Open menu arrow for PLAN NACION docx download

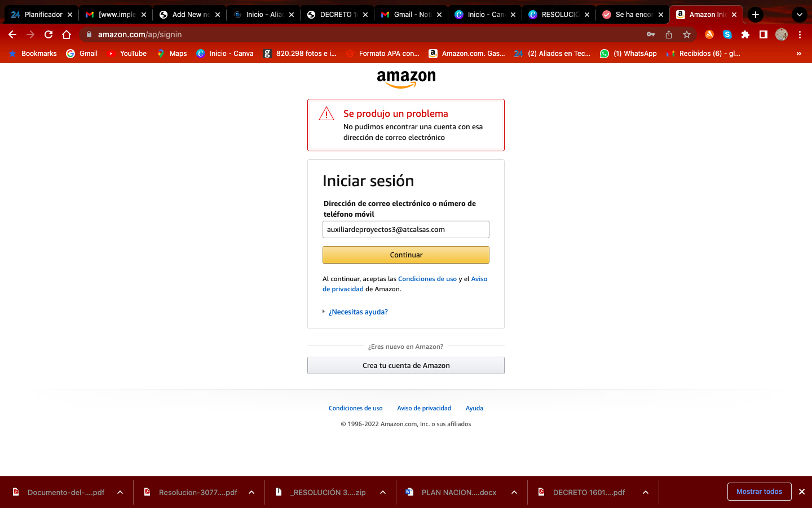[514, 492]
